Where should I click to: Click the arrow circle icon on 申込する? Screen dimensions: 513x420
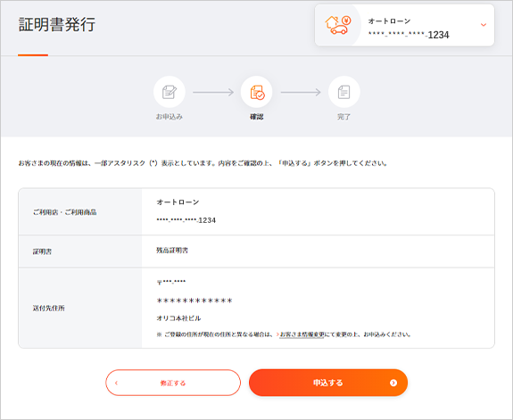point(393,383)
